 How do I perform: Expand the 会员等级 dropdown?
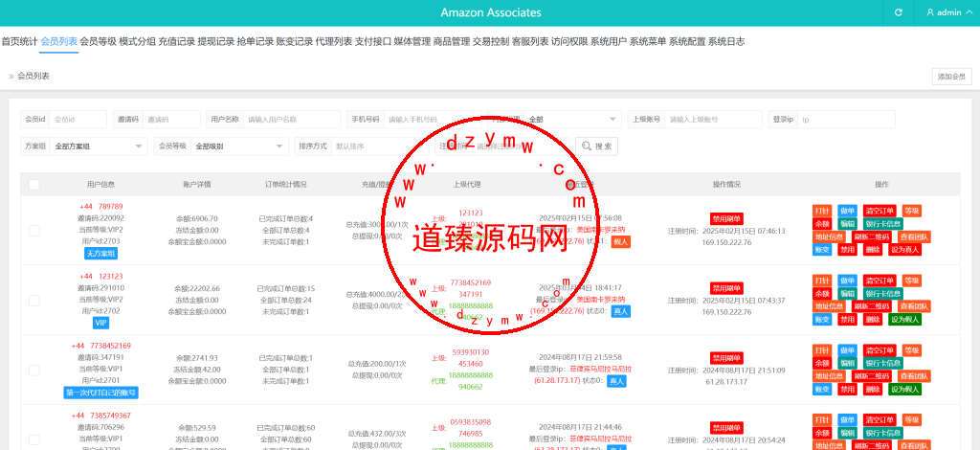239,146
